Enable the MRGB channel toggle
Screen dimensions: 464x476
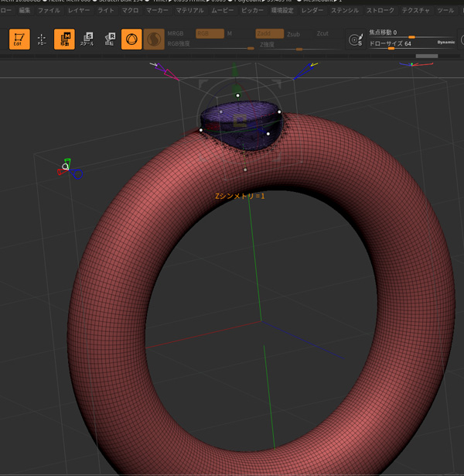(x=176, y=33)
